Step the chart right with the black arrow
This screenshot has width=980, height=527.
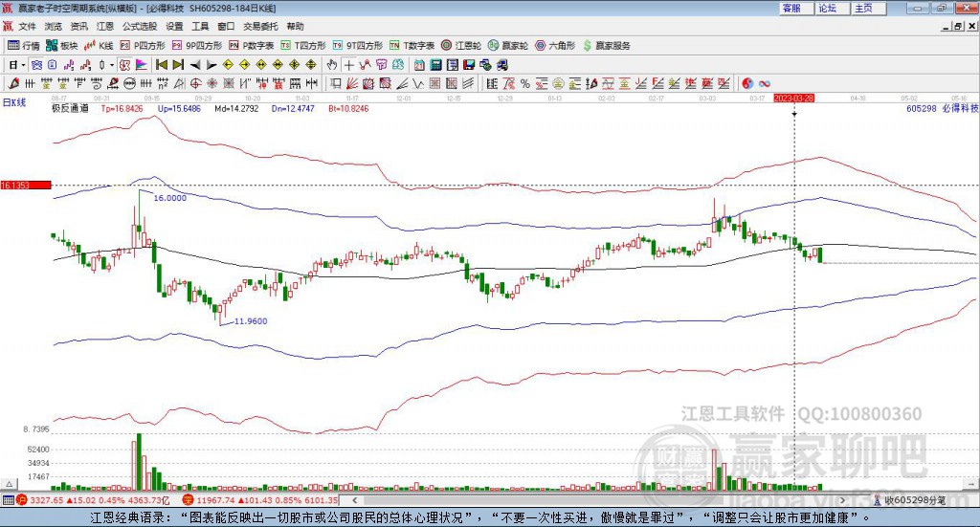tap(212, 65)
